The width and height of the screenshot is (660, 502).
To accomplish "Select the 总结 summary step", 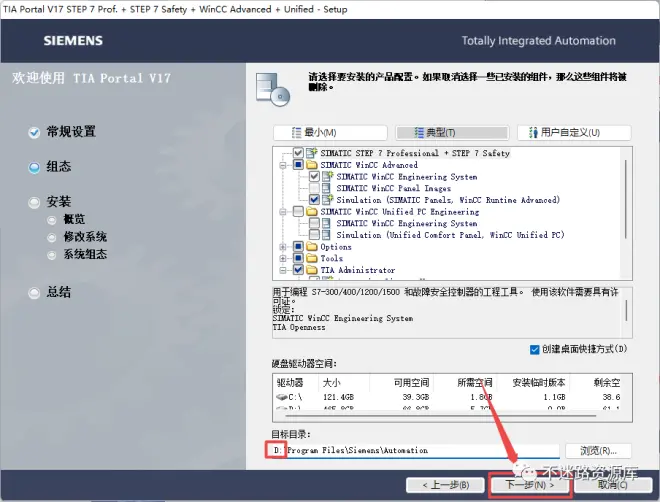I will click(59, 292).
